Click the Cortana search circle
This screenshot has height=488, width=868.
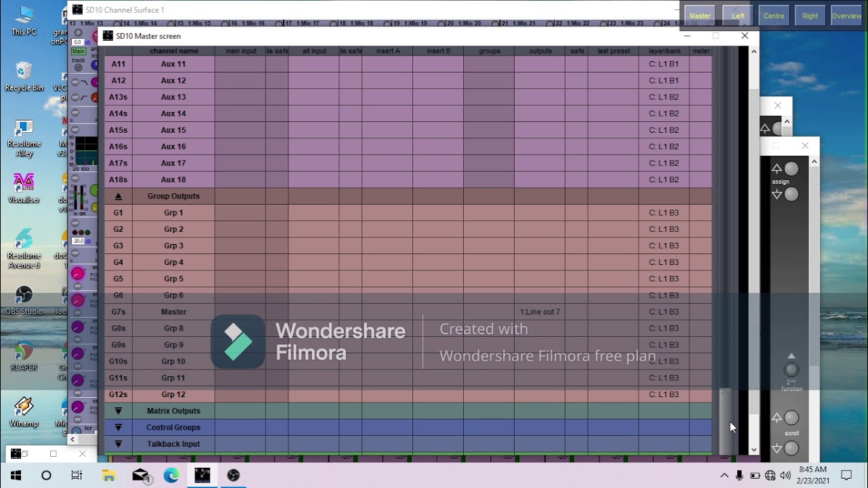46,475
